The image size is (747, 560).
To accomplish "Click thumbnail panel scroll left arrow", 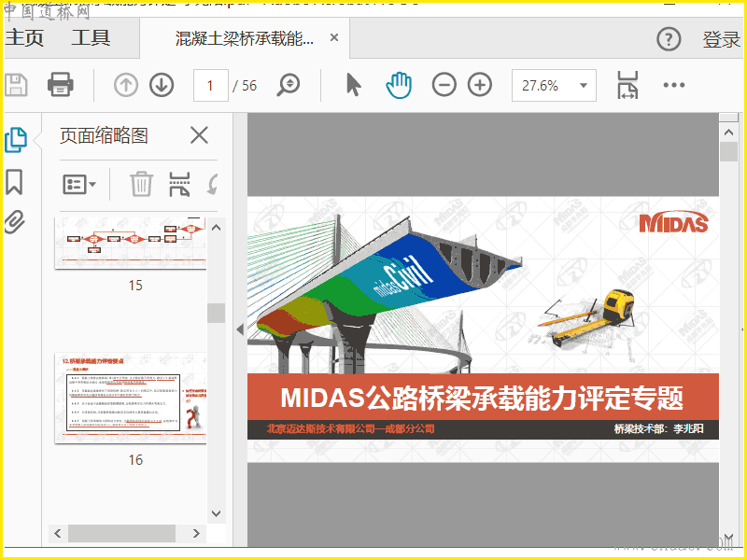I will pyautogui.click(x=58, y=533).
